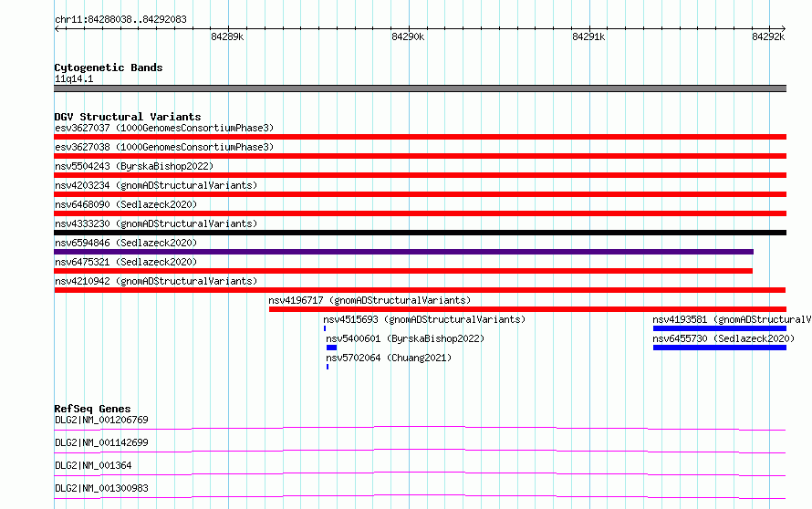Click variant label nsv6594846 (Sedlazeck2020)
Screen dimensions: 812x509
[126, 243]
